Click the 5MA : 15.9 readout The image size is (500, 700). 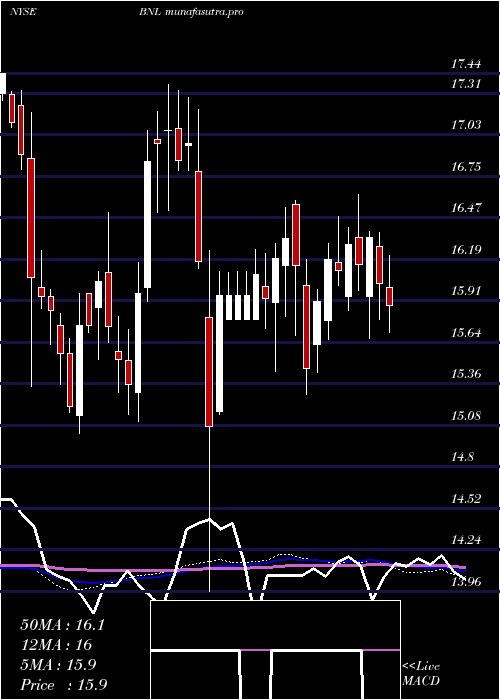pyautogui.click(x=58, y=665)
